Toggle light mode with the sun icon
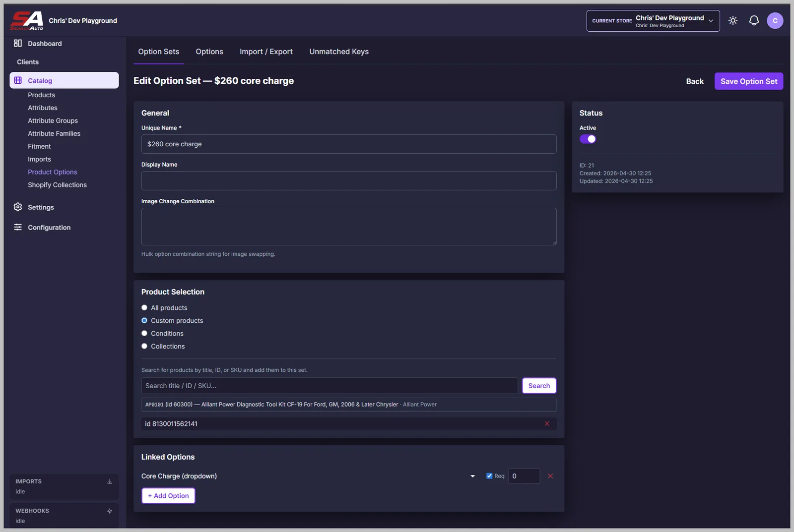This screenshot has height=532, width=794. coord(733,20)
